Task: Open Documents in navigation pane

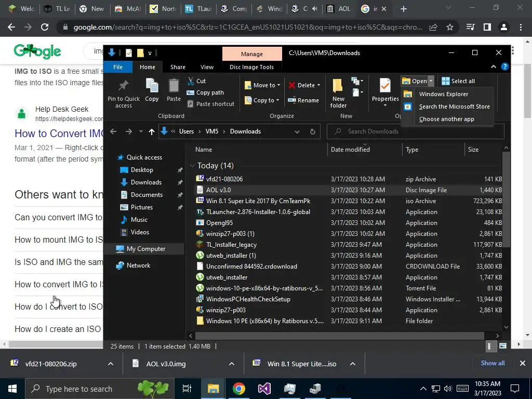Action: (x=147, y=195)
